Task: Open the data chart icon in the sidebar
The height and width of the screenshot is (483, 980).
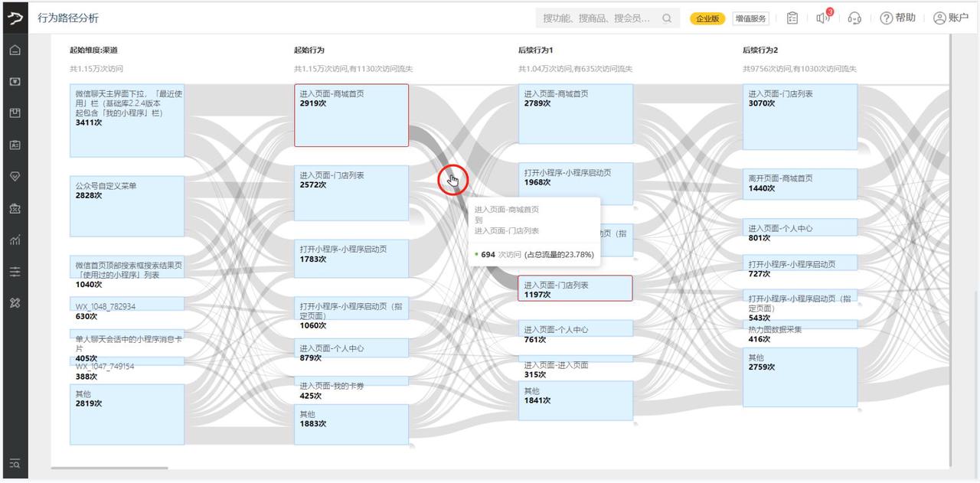Action: pos(15,240)
